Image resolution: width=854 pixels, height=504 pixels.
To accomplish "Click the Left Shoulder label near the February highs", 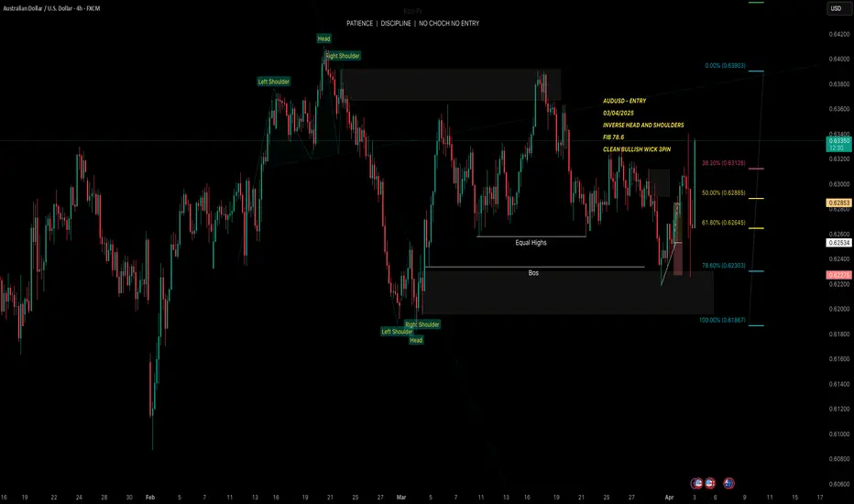I will click(x=273, y=82).
